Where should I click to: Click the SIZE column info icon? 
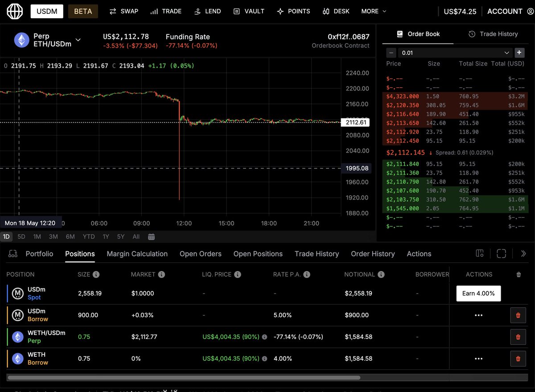(x=96, y=274)
